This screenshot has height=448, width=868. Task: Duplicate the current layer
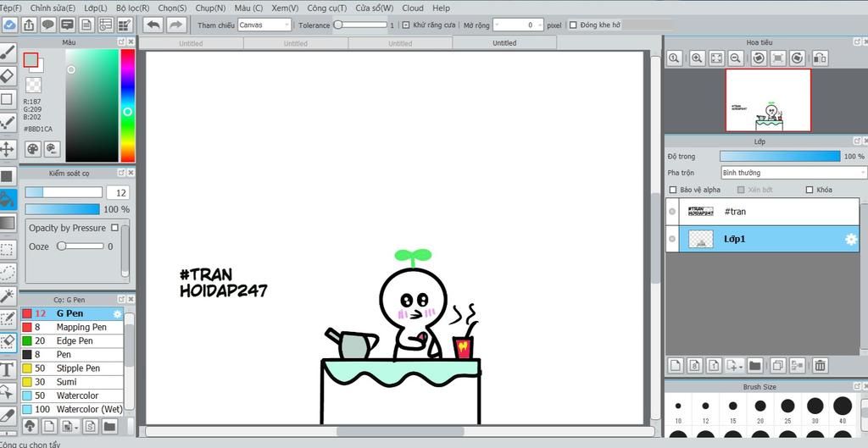(x=778, y=365)
